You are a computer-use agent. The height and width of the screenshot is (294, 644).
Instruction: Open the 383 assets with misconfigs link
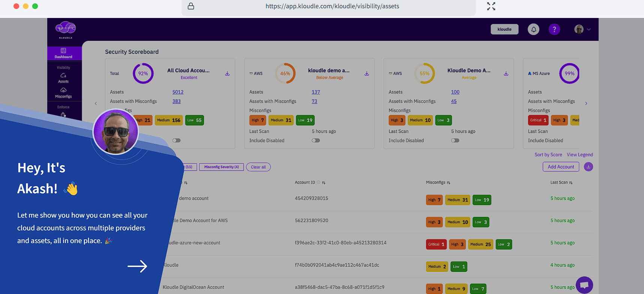point(176,101)
